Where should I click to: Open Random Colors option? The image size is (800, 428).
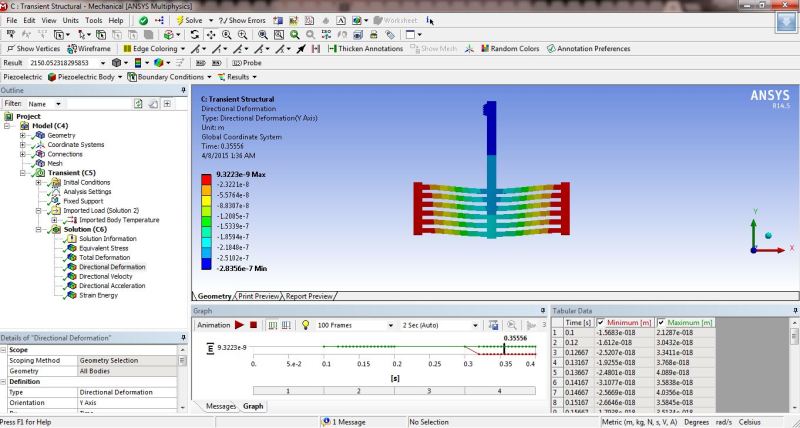(x=510, y=48)
